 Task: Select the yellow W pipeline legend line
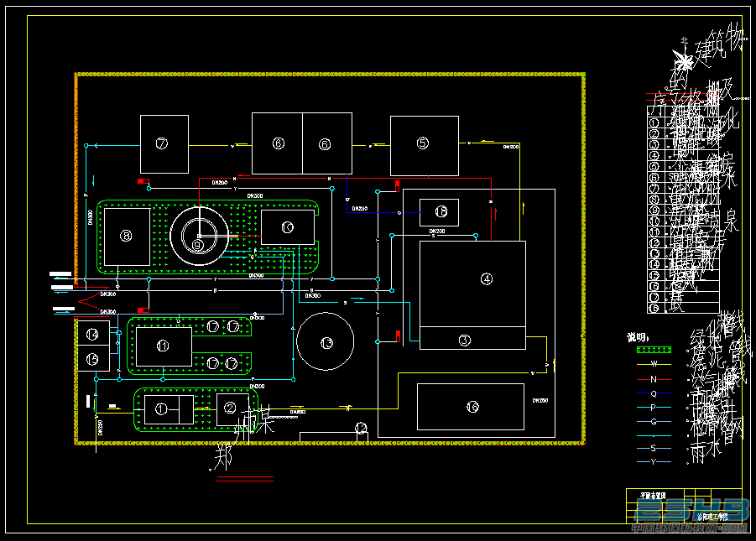(654, 364)
